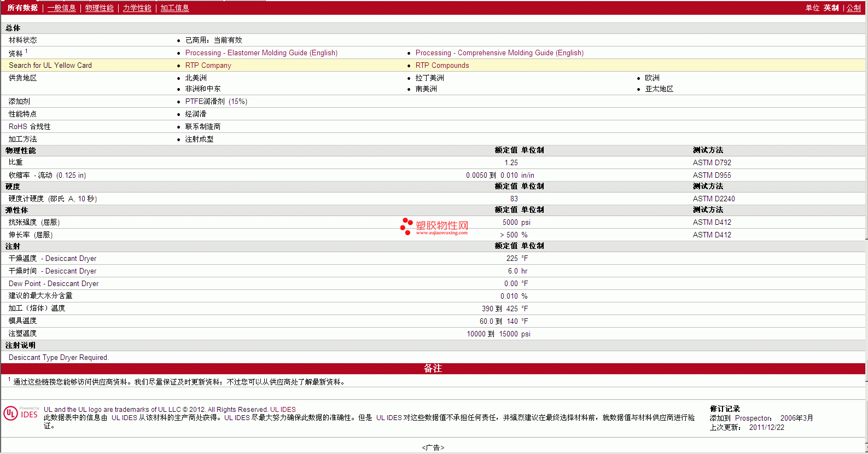Click the ASTM D2240 test method
The width and height of the screenshot is (868, 454).
[714, 199]
